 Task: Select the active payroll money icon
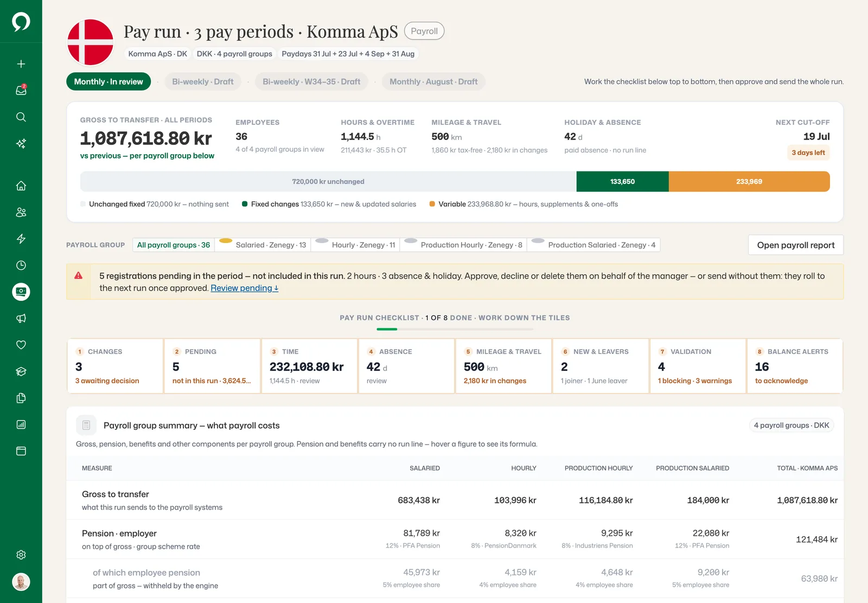[21, 292]
